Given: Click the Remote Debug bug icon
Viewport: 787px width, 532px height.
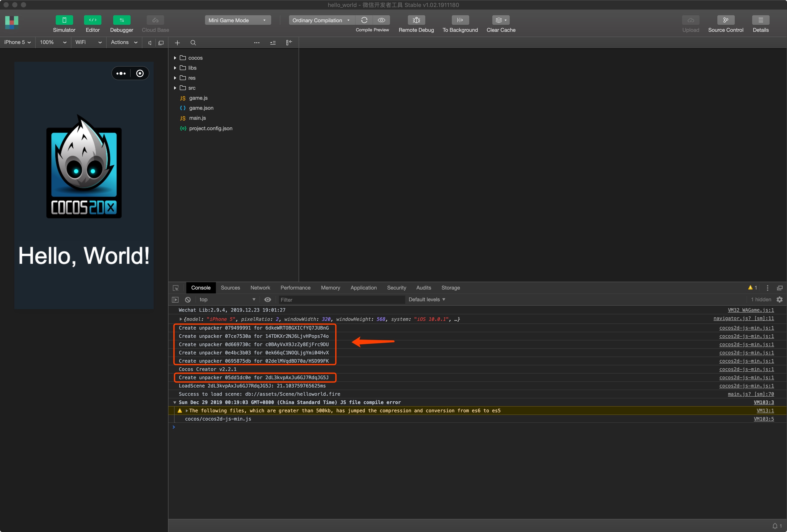Looking at the screenshot, I should [x=416, y=20].
